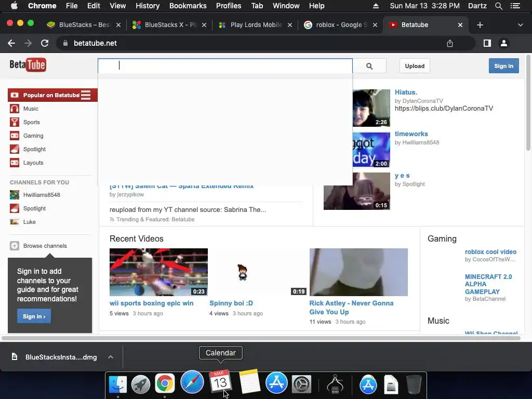Open the Spinny boi video thumbnail
Image resolution: width=532 pixels, height=399 pixels.
point(259,272)
